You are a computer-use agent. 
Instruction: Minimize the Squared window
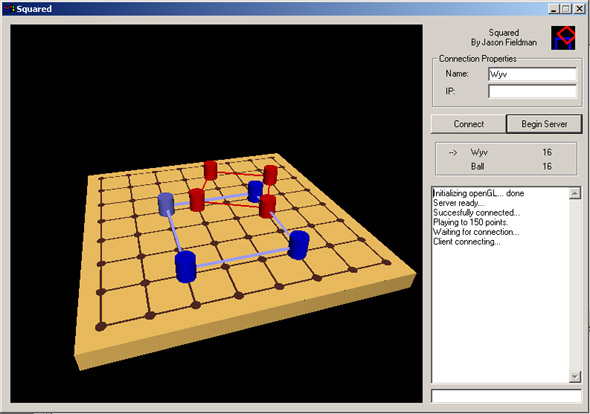[553, 9]
